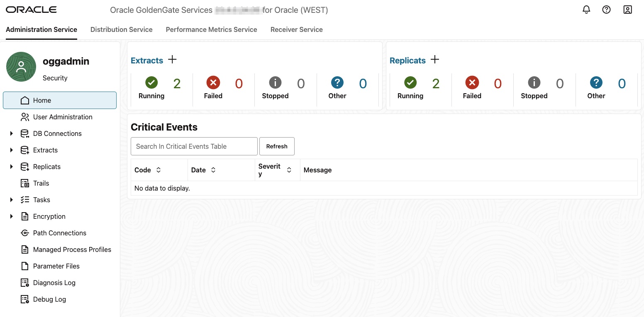Sort Critical Events by Code column

click(158, 170)
